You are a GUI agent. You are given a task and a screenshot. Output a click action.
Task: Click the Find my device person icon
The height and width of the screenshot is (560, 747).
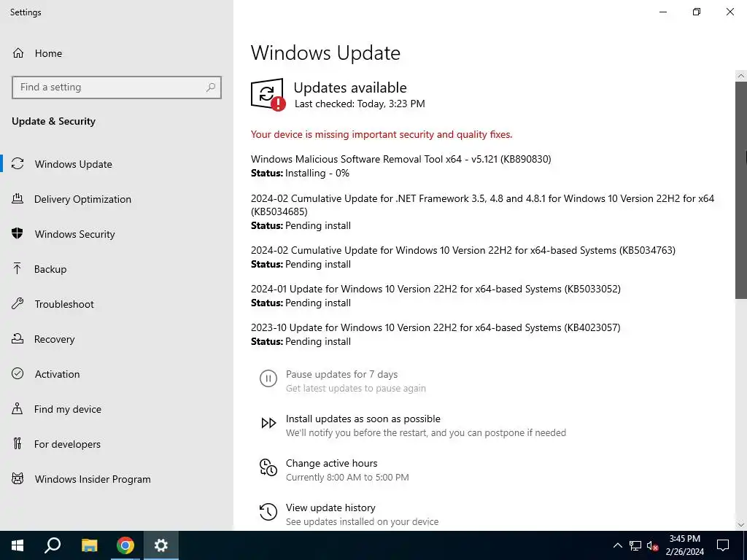(x=18, y=408)
